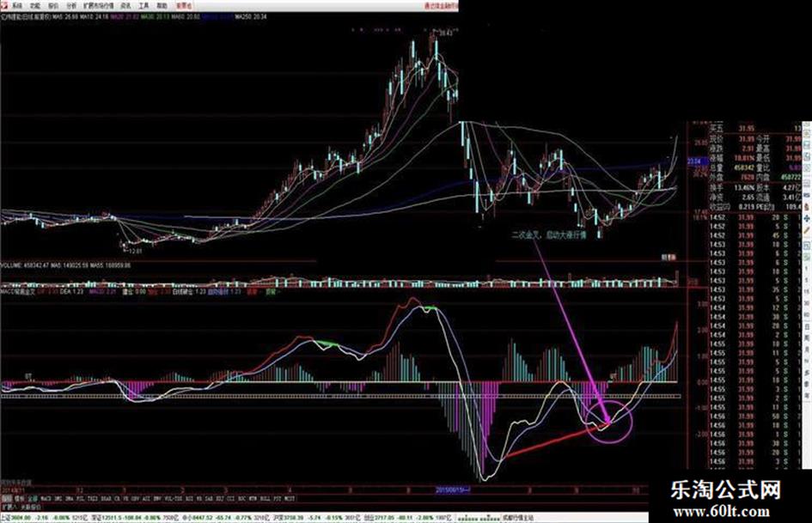The height and width of the screenshot is (523, 812).
Task: Open the 帮助 menu
Action: [x=162, y=6]
